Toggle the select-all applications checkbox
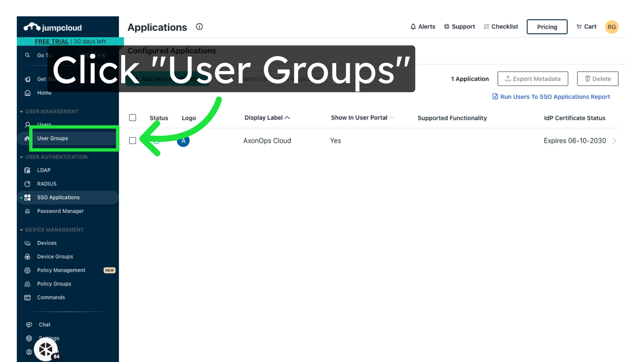The image size is (644, 362). [132, 118]
